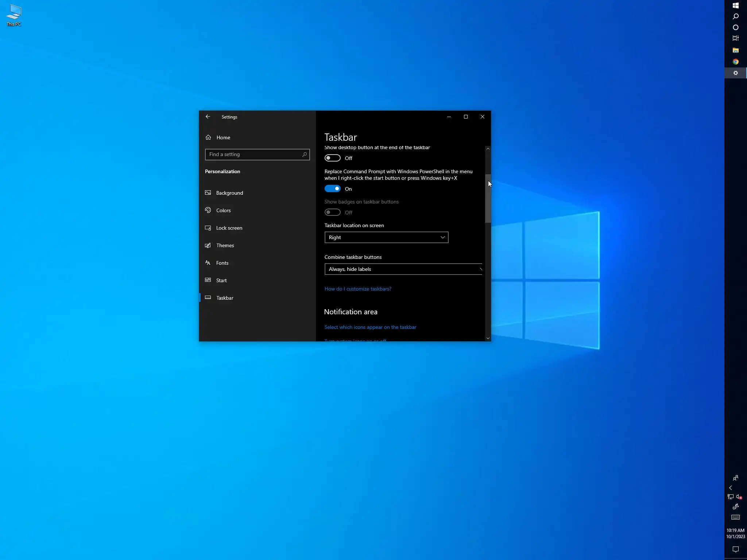Turn on the Show desktop button toggle
The width and height of the screenshot is (747, 560).
click(x=332, y=158)
